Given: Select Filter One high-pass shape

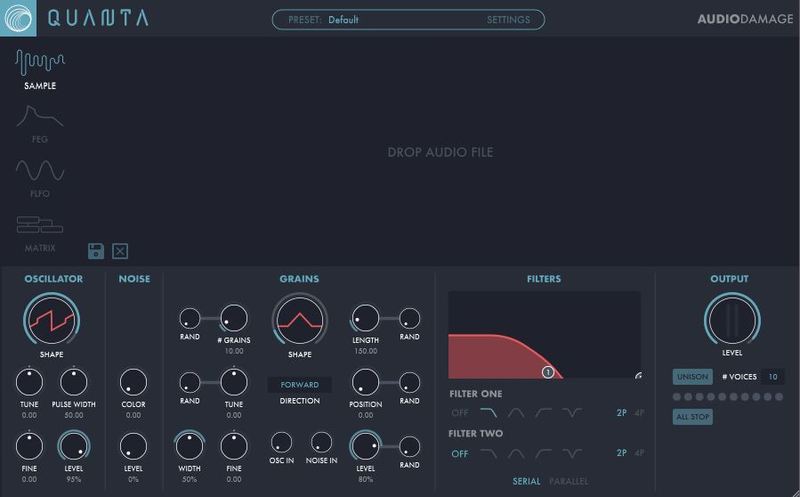Looking at the screenshot, I should 543,412.
